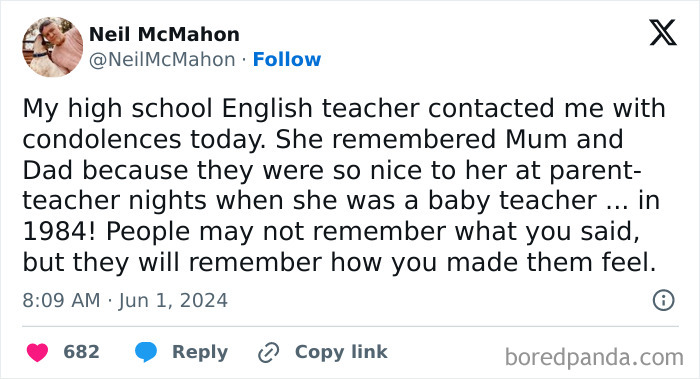Click the chain link icon beside Copy link
Viewport: 700px width, 379px height.
click(x=269, y=353)
